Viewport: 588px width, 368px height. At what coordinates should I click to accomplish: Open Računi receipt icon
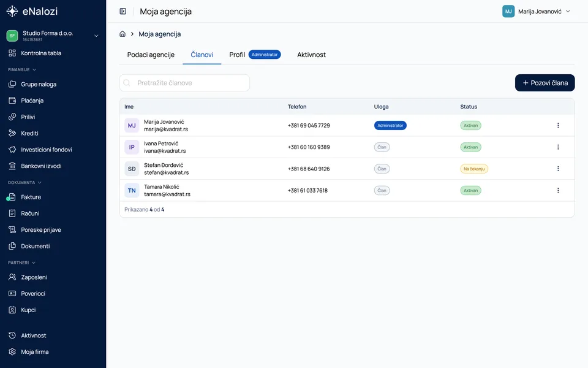pyautogui.click(x=12, y=213)
